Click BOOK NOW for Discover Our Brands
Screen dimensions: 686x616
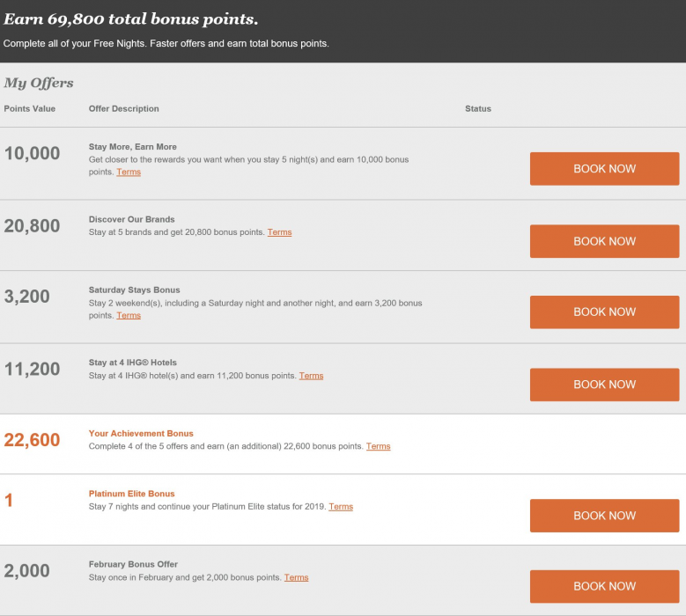pyautogui.click(x=604, y=241)
